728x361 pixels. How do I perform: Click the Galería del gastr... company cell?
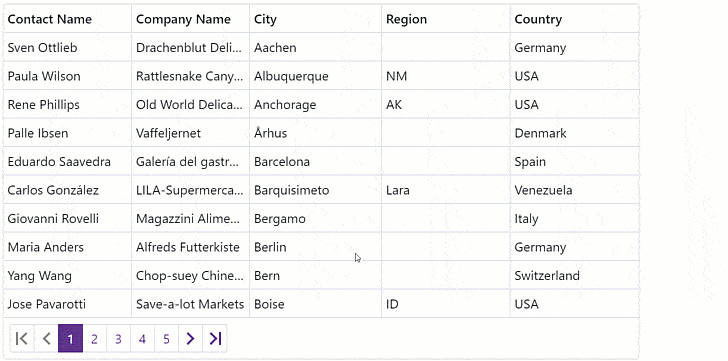[x=190, y=161]
